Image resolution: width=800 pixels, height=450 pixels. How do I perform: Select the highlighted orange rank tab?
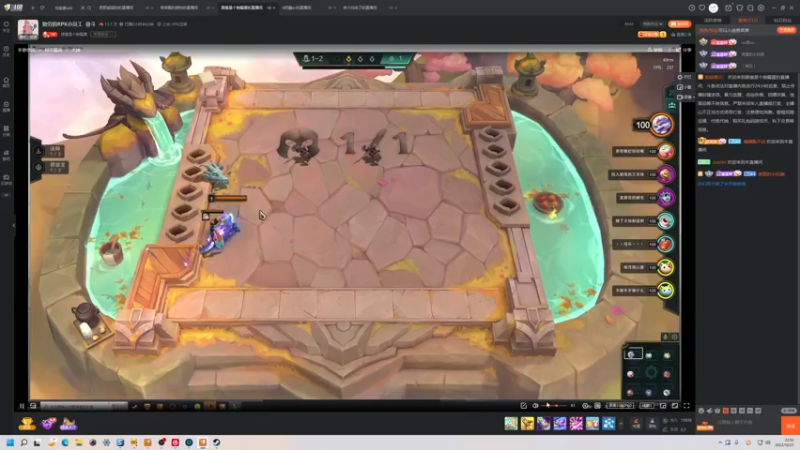pyautogui.click(x=747, y=20)
